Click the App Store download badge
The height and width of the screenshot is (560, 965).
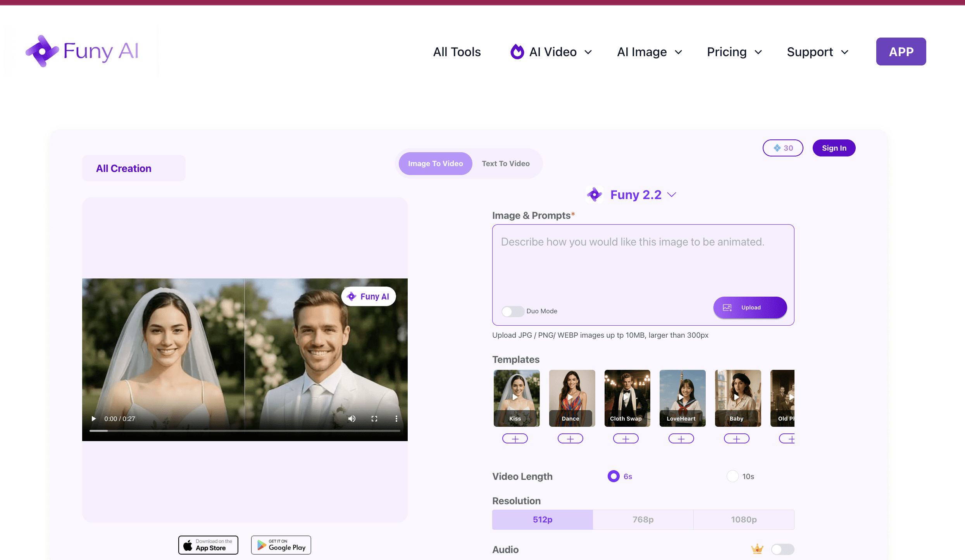(x=208, y=545)
